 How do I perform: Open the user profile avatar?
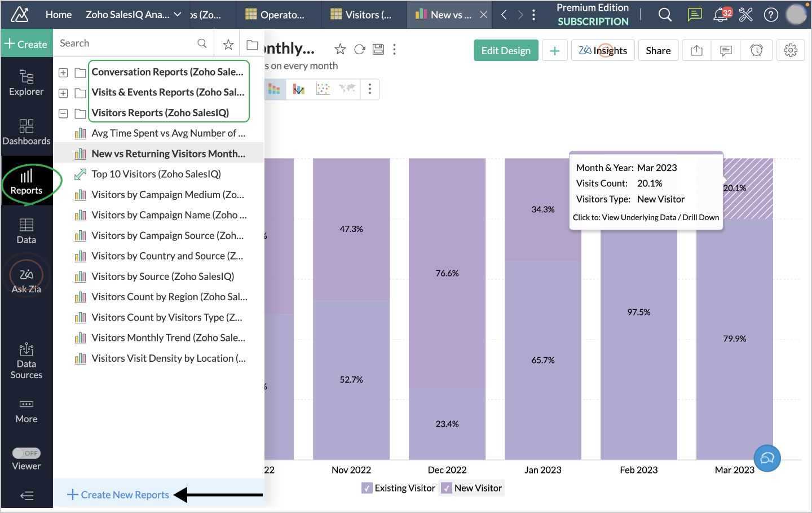tap(796, 15)
